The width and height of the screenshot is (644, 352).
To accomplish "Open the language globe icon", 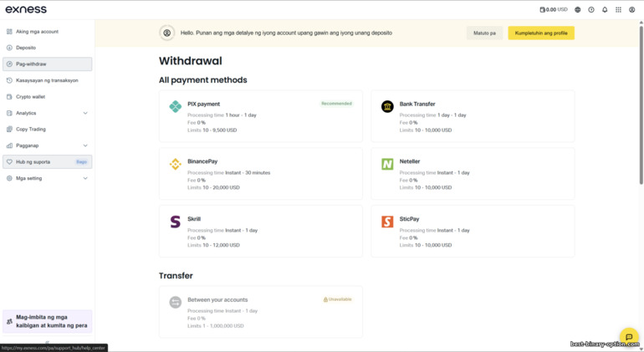I will 577,10.
